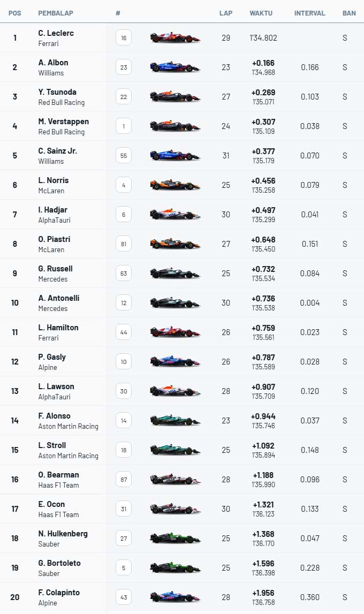364x614 pixels.
Task: Click the LAP column header
Action: coord(226,13)
